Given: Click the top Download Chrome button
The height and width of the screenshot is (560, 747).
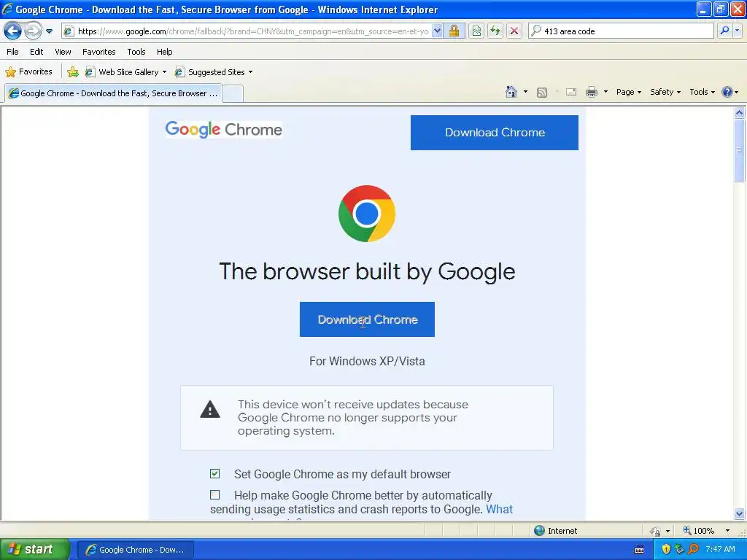Looking at the screenshot, I should pyautogui.click(x=495, y=133).
